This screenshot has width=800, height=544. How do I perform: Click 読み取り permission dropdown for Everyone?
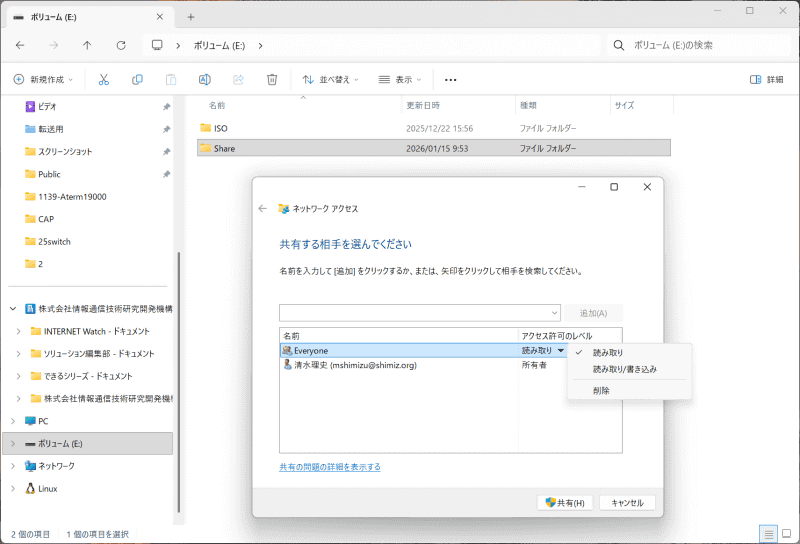click(543, 351)
